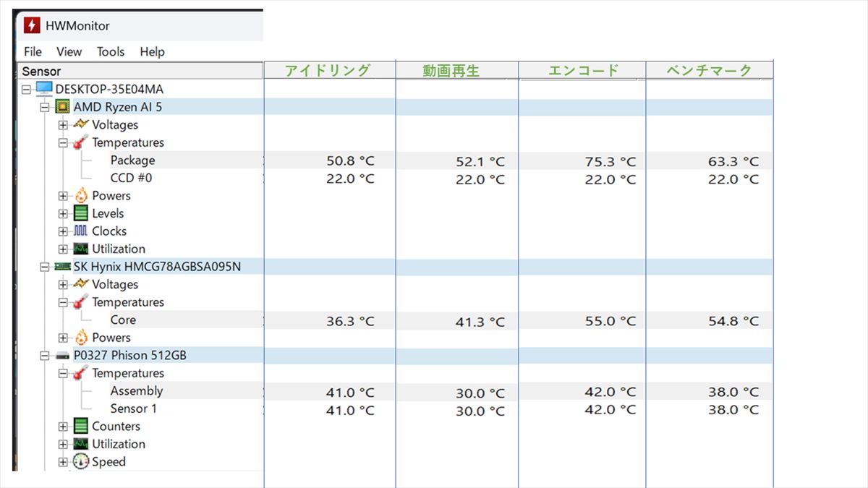Click the flame icon beside CPU Powers
868x488 pixels.
point(81,196)
